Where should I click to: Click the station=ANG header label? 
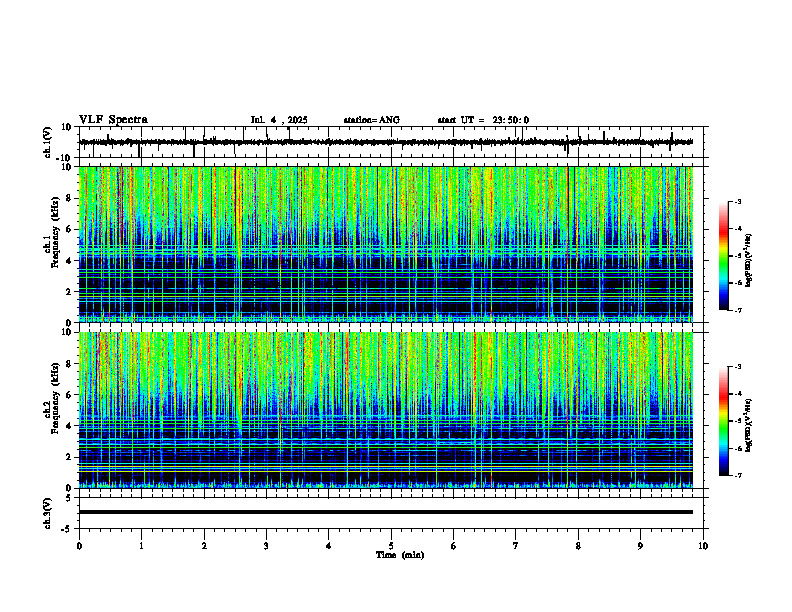[x=371, y=120]
